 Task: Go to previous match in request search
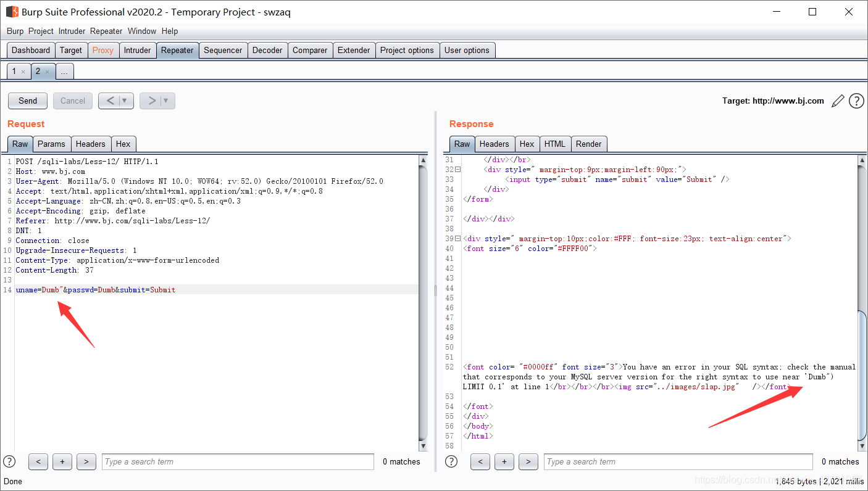pos(38,461)
